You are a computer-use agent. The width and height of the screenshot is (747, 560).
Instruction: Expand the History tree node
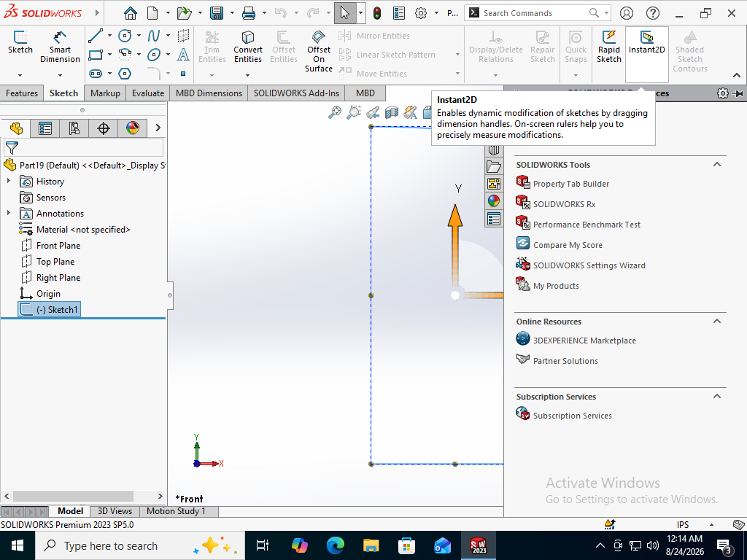pos(9,181)
